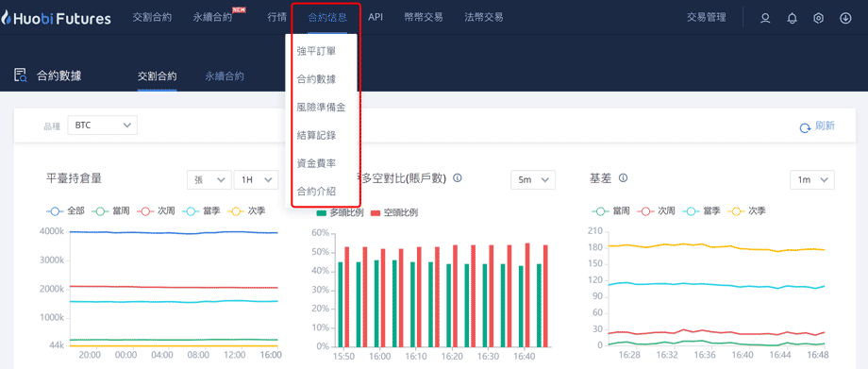868x369 pixels.
Task: Click the 平臺持倉量 chart title
Action: 75,178
